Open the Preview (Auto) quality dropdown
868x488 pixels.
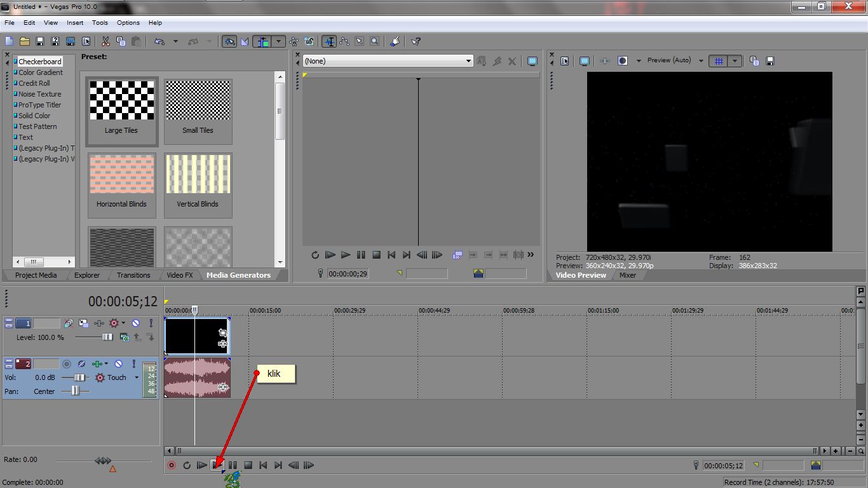point(701,60)
